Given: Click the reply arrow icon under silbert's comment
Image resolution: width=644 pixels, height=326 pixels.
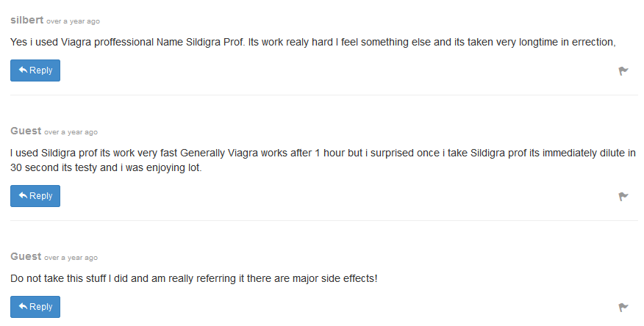Looking at the screenshot, I should tap(23, 70).
